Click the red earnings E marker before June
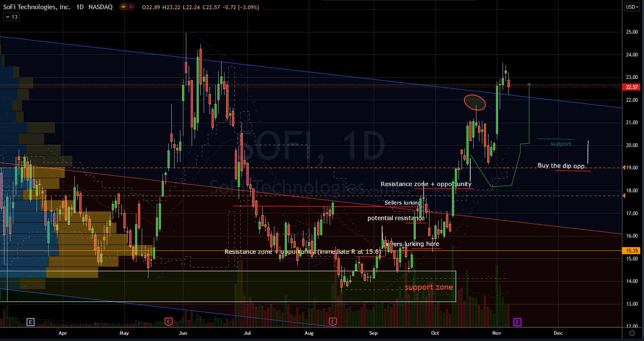Screen dimensions: 644x341 click(168, 322)
